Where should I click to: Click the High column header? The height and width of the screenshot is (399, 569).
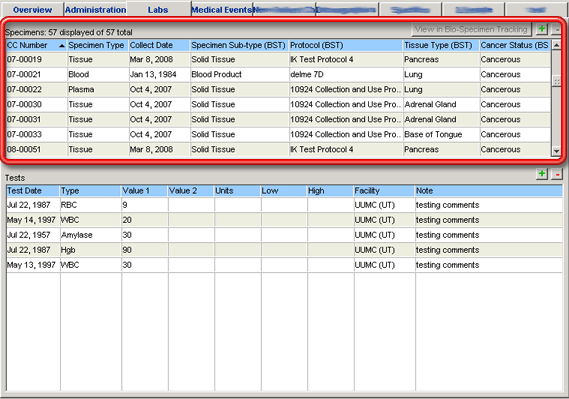(x=330, y=191)
